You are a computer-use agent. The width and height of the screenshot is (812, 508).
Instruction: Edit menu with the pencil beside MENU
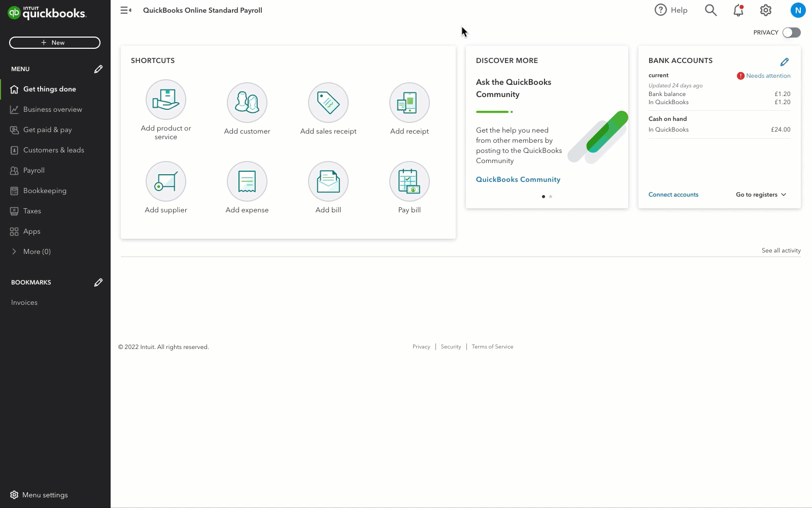98,69
